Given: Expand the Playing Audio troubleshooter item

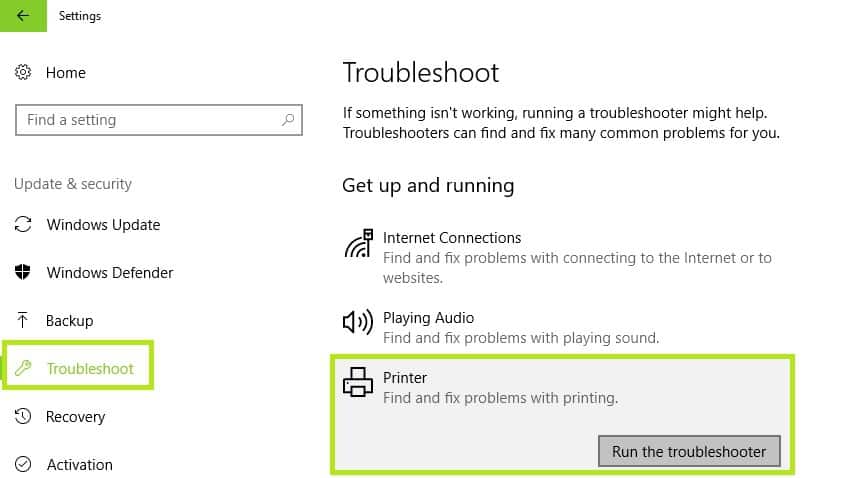Looking at the screenshot, I should pyautogui.click(x=562, y=327).
